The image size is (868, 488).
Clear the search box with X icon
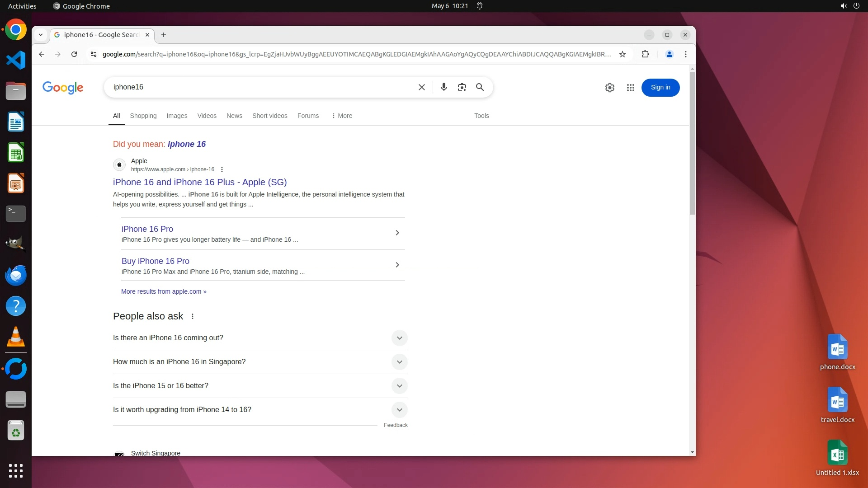pos(421,87)
